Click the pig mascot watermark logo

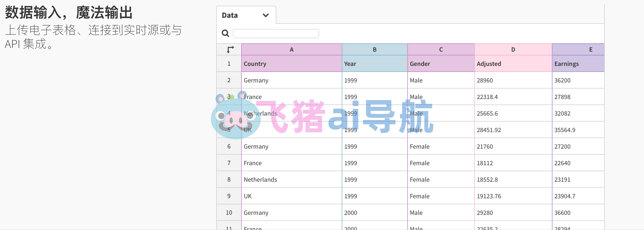(x=235, y=116)
